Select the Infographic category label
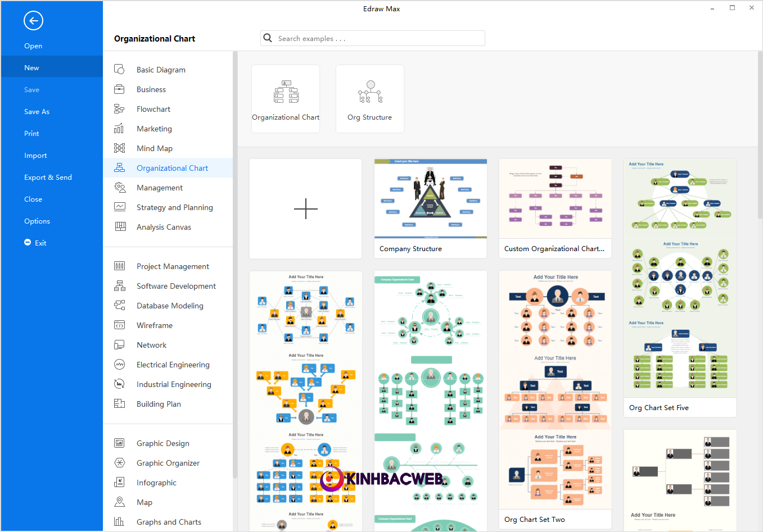This screenshot has height=532, width=763. [x=156, y=483]
